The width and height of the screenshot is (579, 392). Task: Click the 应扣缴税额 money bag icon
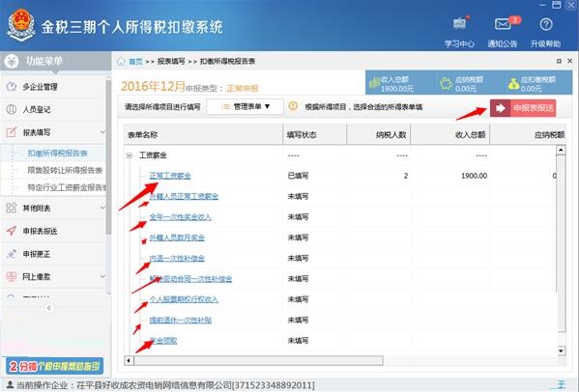513,84
